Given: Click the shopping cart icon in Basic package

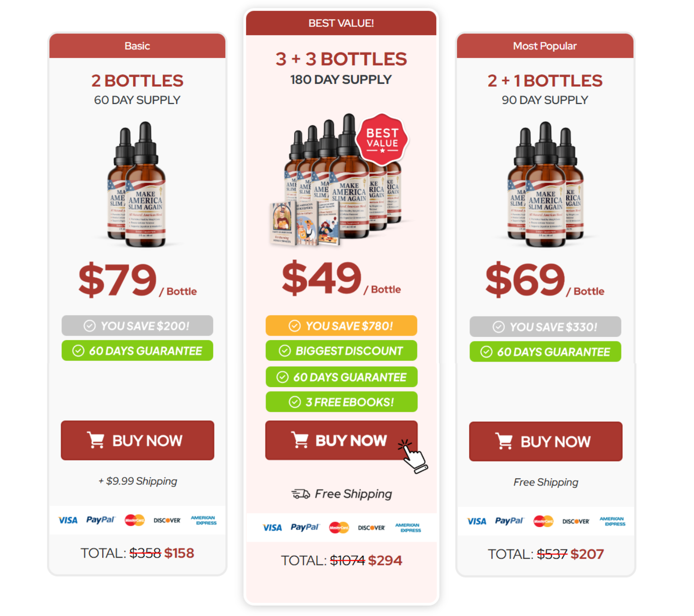Looking at the screenshot, I should pyautogui.click(x=96, y=440).
